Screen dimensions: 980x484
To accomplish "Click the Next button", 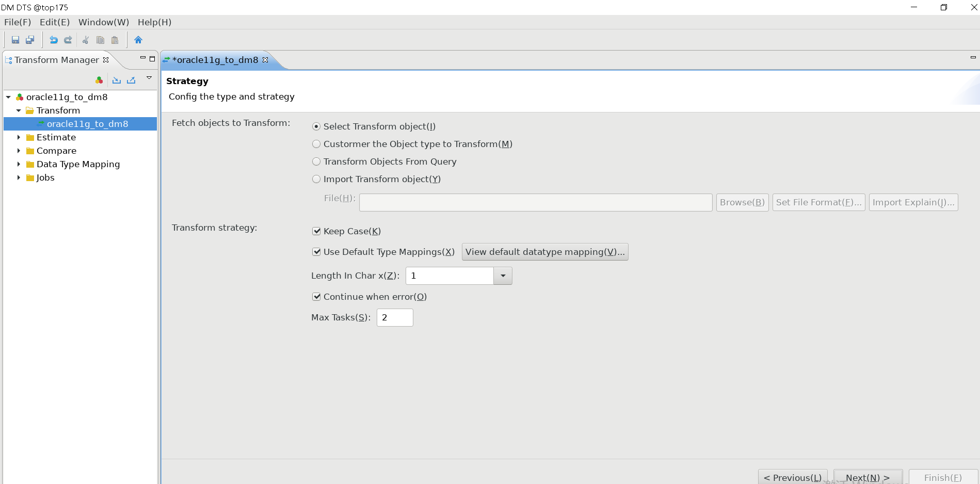I will tap(867, 477).
